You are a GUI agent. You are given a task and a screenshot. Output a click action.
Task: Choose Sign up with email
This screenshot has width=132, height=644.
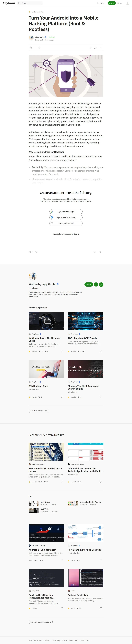tap(66, 223)
